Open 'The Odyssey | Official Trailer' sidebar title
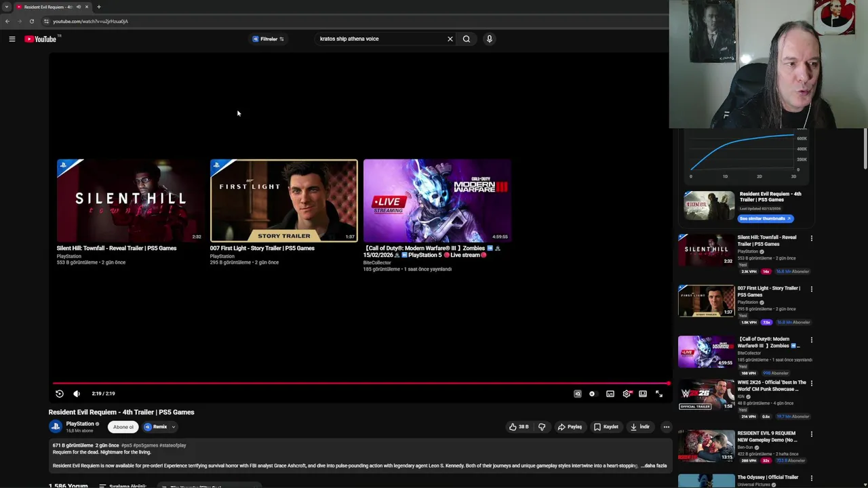Viewport: 868px width, 488px height. [x=768, y=477]
